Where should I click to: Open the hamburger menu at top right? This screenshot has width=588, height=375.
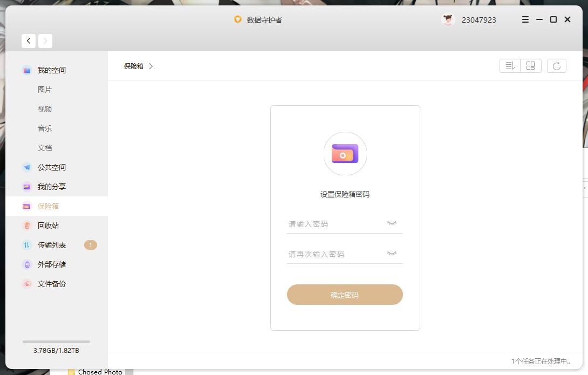point(524,19)
